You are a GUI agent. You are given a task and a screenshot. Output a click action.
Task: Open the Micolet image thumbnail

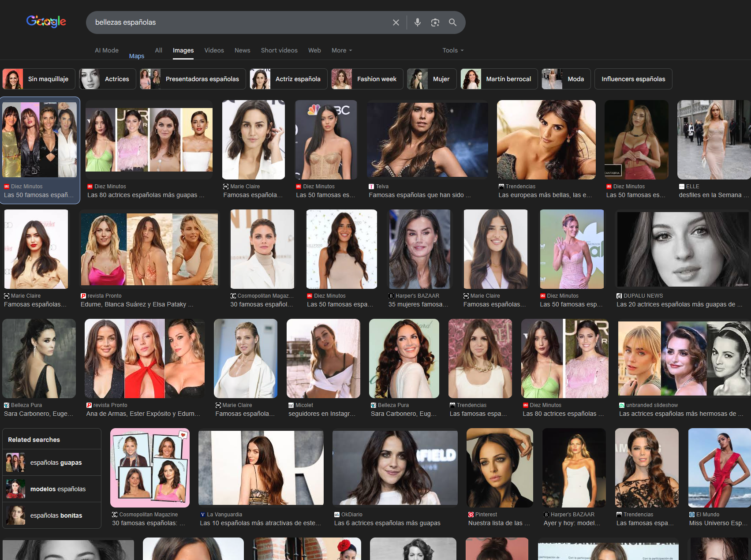click(323, 358)
